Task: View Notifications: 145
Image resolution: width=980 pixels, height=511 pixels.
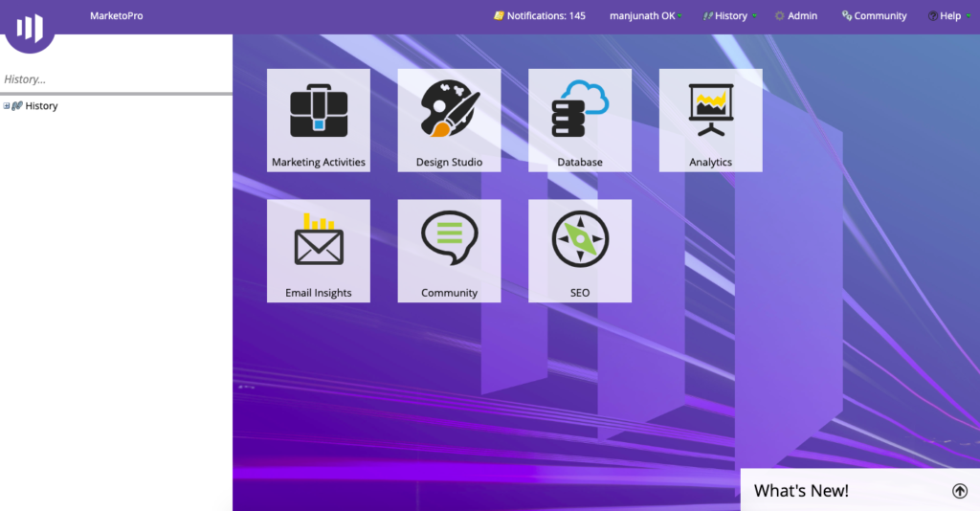Action: tap(540, 15)
